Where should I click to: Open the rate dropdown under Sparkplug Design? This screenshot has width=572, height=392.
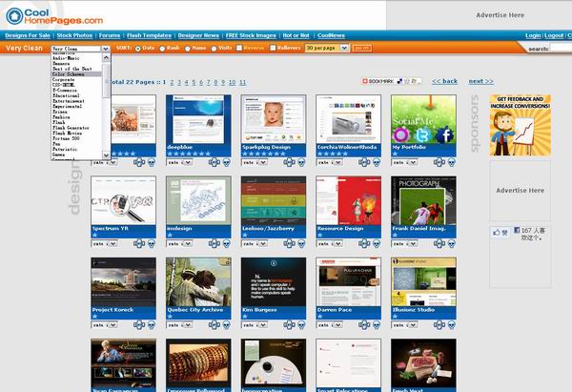tap(255, 162)
